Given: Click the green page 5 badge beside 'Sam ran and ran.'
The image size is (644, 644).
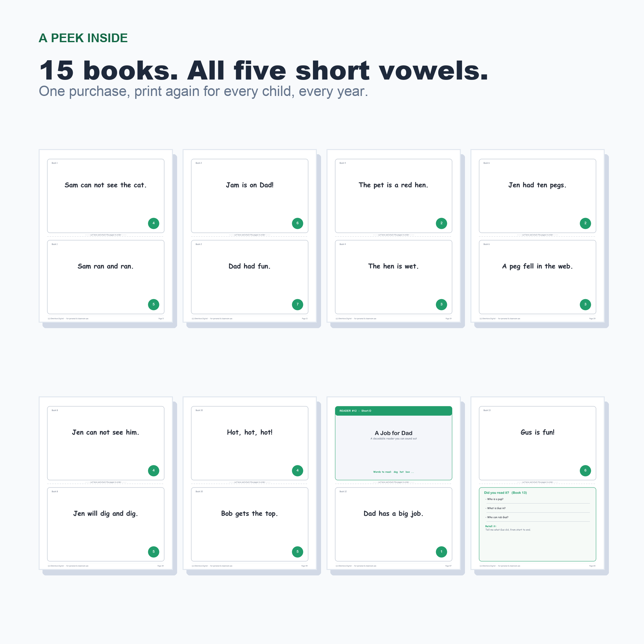Looking at the screenshot, I should tap(154, 304).
